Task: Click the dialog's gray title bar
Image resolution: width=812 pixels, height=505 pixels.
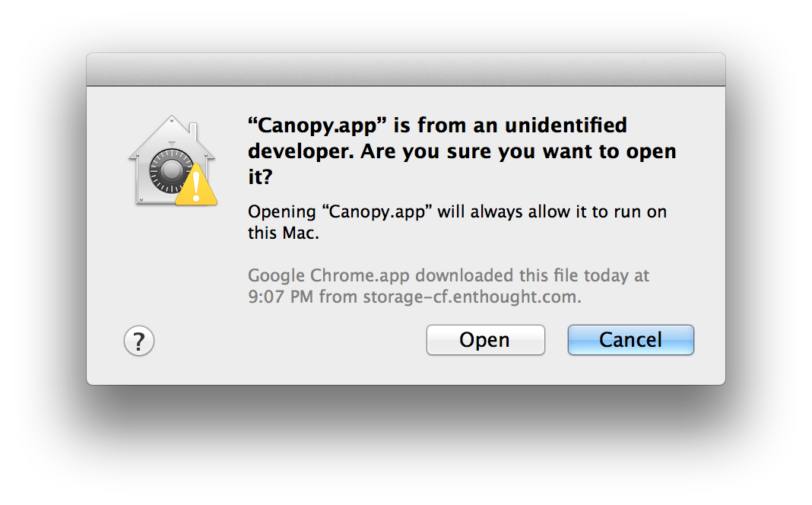Action: [x=405, y=69]
